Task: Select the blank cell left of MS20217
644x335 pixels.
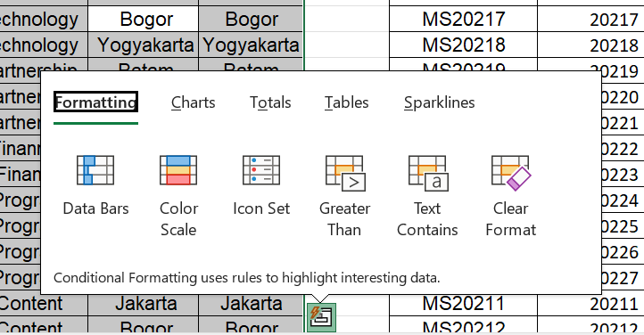Action: tap(347, 20)
